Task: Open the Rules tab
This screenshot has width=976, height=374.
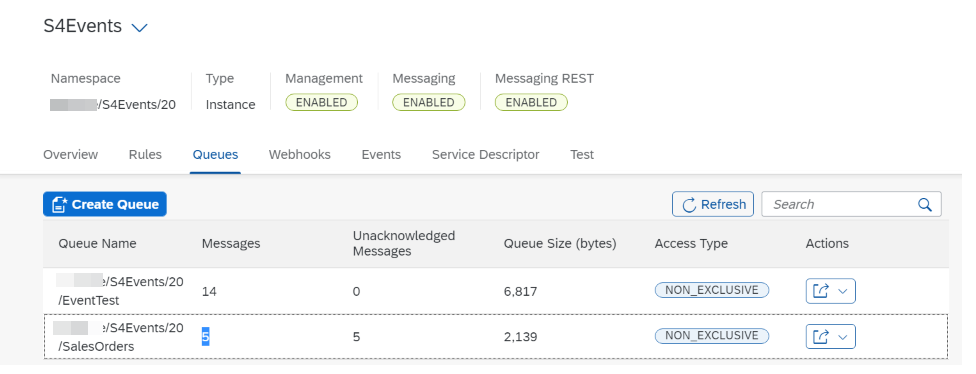Action: tap(145, 154)
